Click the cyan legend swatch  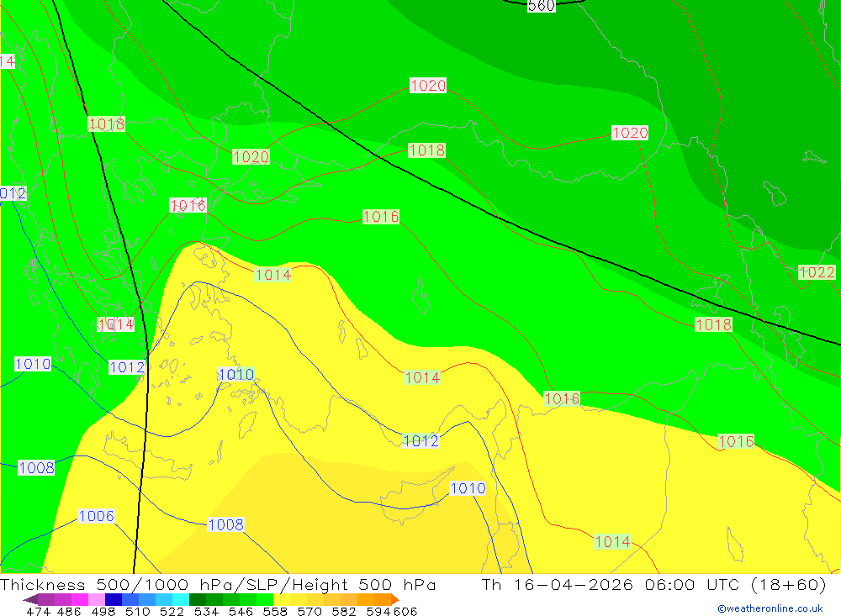[181, 599]
